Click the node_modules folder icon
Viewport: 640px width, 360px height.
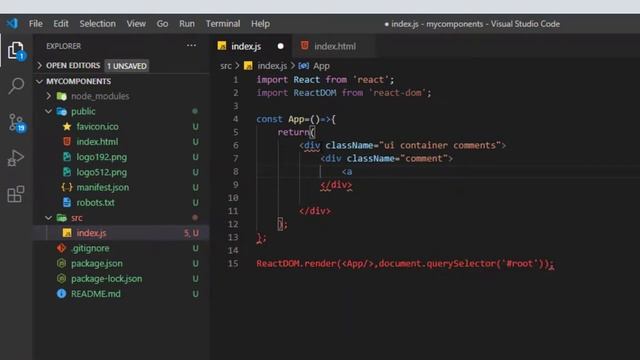[x=62, y=96]
